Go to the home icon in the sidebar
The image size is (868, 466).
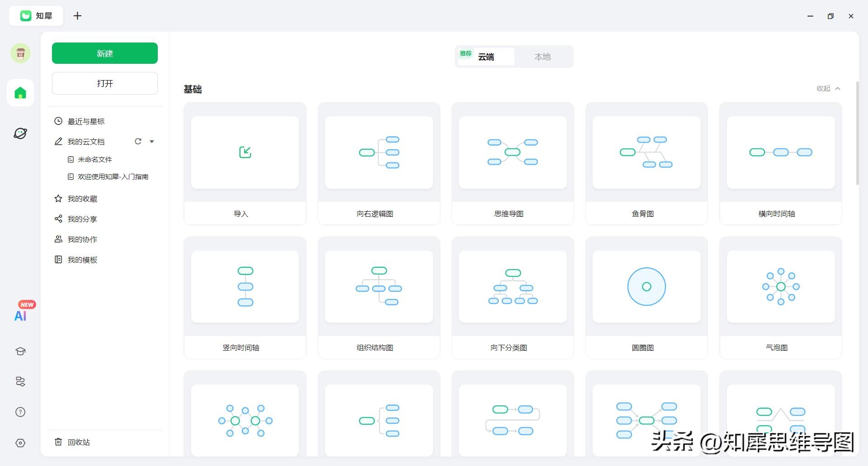[20, 93]
